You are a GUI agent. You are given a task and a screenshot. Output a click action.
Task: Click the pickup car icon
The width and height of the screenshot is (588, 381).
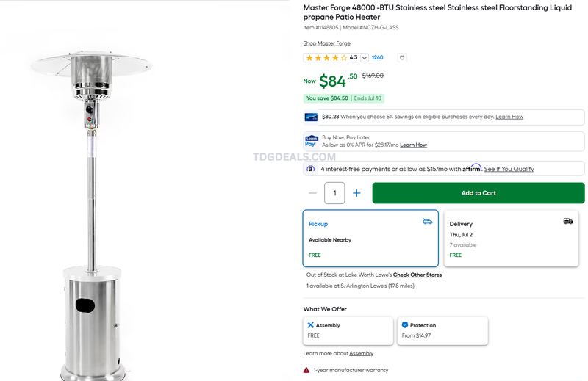[x=428, y=222]
